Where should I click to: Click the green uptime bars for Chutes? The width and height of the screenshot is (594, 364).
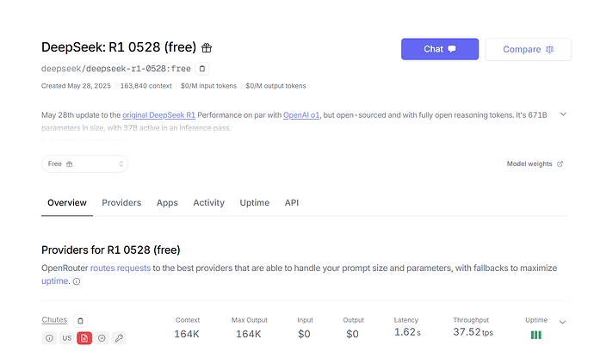coord(536,335)
